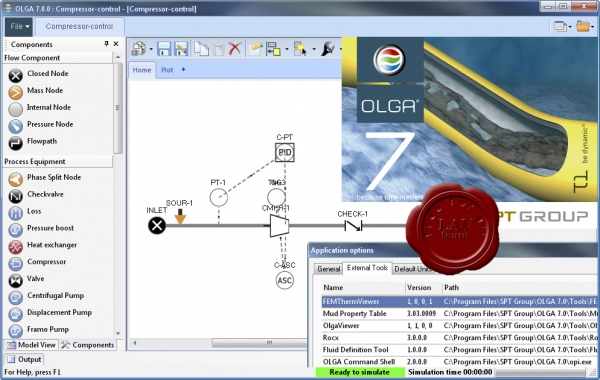Click the FEMThermViewer row in tools table
The height and width of the screenshot is (380, 600).
point(459,302)
